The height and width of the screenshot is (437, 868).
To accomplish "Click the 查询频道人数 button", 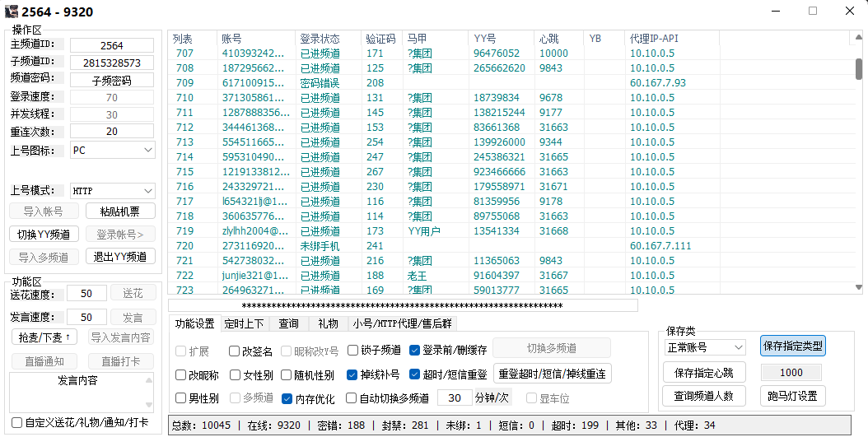I will (x=703, y=396).
